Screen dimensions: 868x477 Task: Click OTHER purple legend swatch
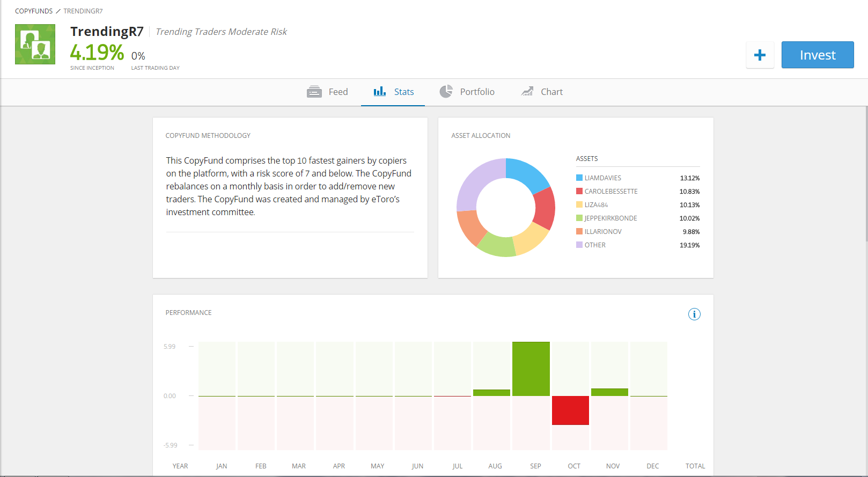579,245
